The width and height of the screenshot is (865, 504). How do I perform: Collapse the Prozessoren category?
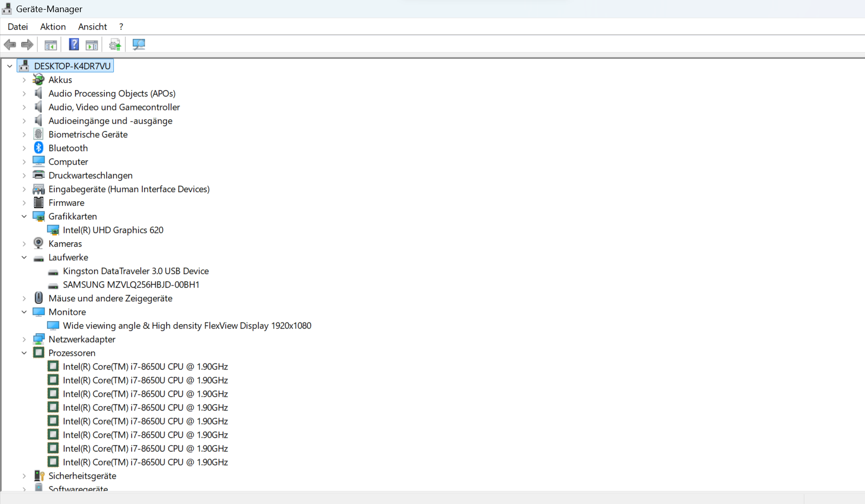pyautogui.click(x=24, y=352)
